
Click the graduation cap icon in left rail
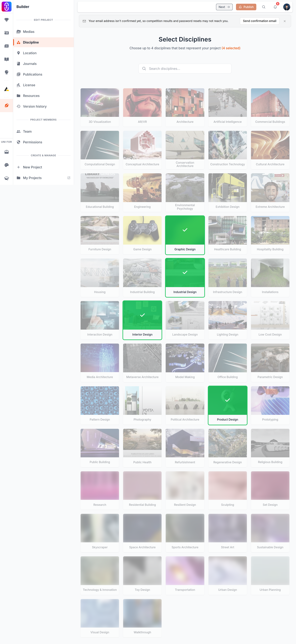click(6, 178)
